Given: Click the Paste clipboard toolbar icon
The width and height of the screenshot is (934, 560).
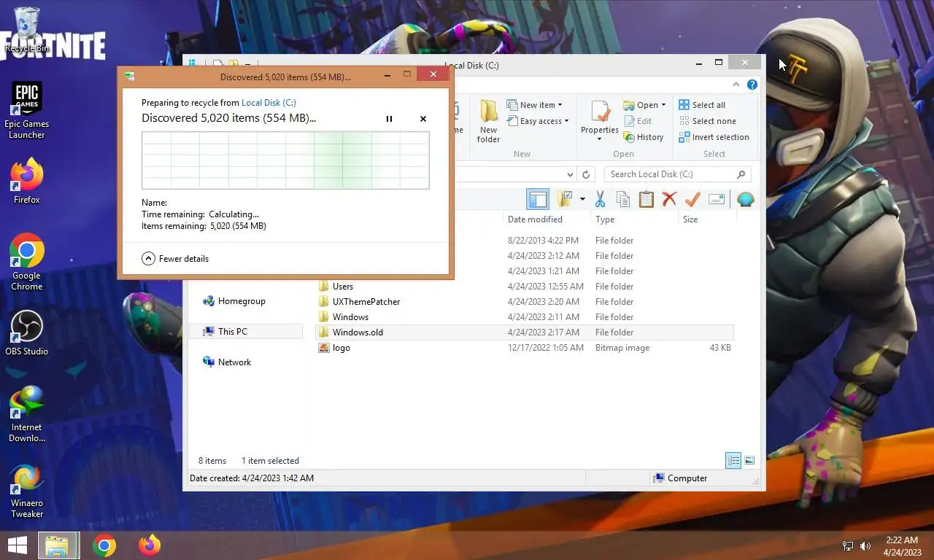Looking at the screenshot, I should [647, 199].
